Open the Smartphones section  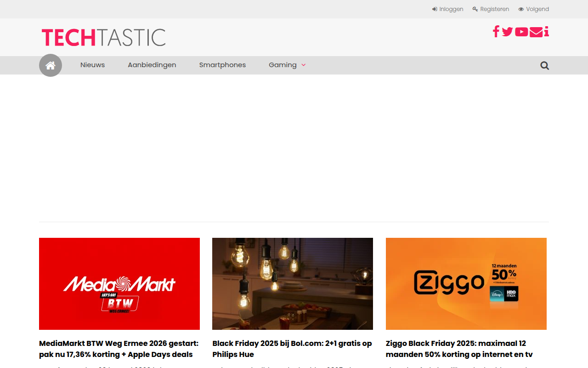(x=222, y=65)
